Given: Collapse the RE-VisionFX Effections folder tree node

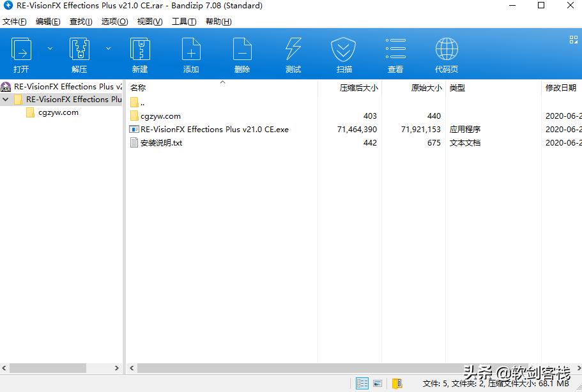Looking at the screenshot, I should click(x=6, y=100).
